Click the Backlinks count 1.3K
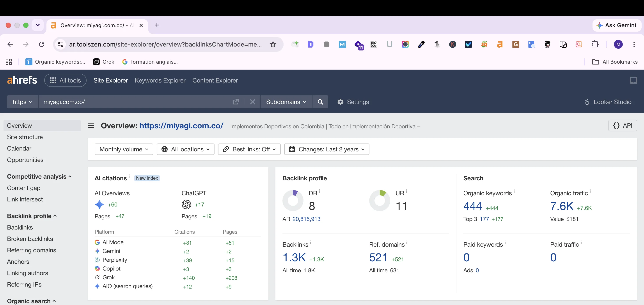644x305 pixels. tap(294, 257)
